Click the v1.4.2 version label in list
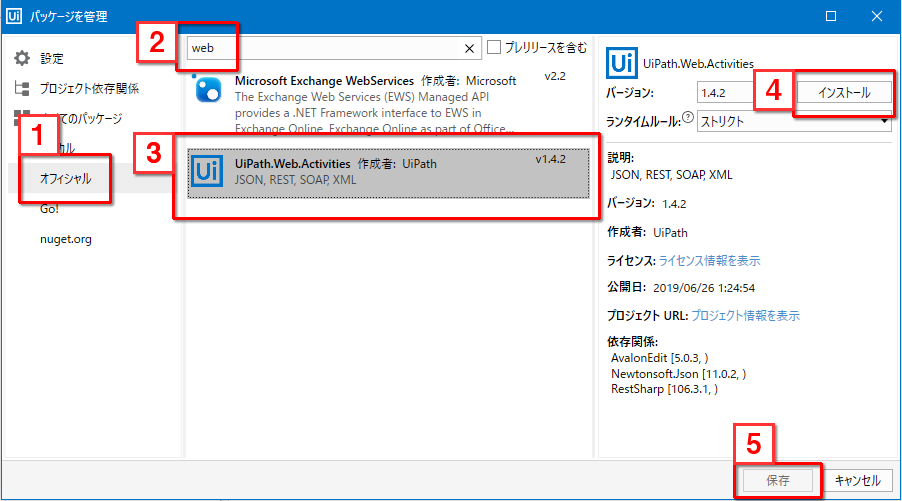902x501 pixels. pyautogui.click(x=551, y=159)
